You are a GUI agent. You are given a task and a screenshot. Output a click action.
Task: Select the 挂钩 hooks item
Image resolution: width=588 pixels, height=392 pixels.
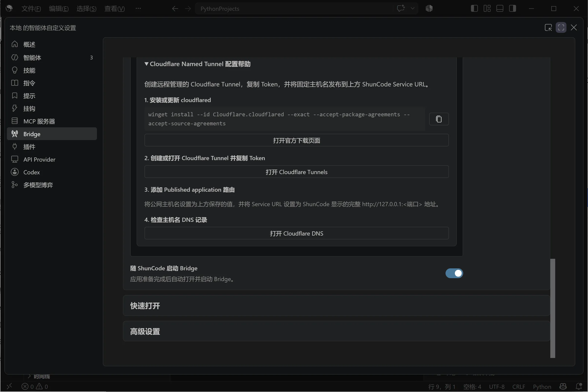pyautogui.click(x=52, y=108)
